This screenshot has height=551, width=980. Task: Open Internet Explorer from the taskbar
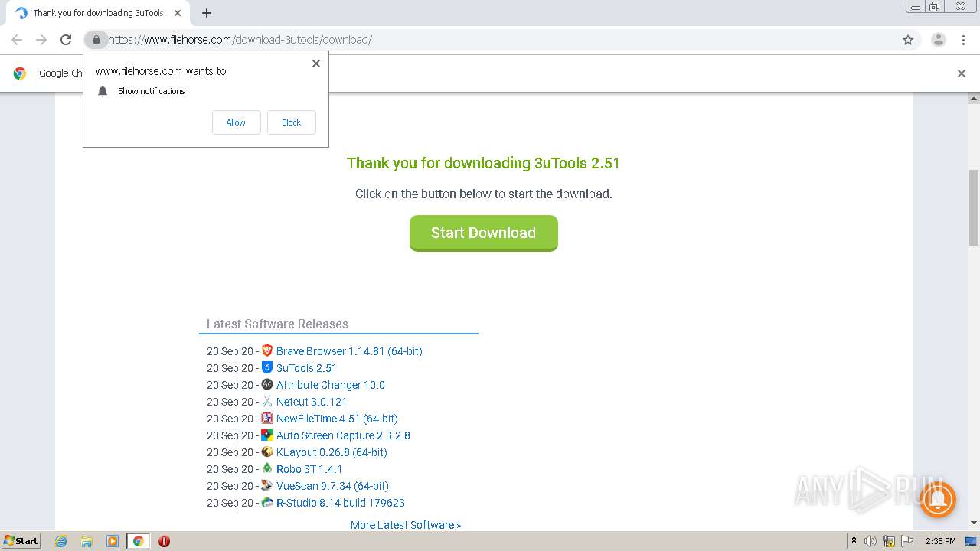point(60,541)
